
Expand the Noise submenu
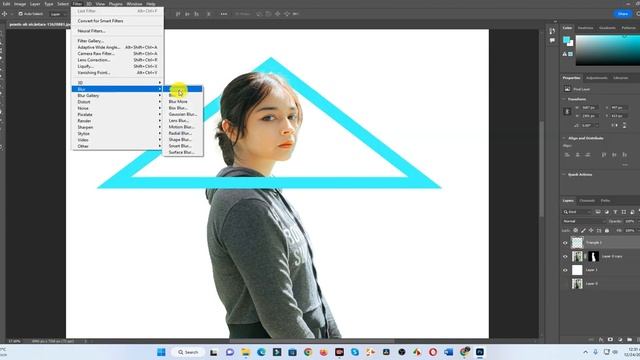point(117,108)
